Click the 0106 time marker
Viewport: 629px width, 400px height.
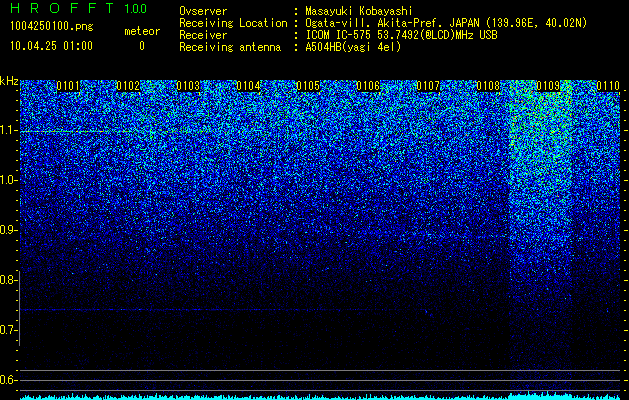coord(368,86)
